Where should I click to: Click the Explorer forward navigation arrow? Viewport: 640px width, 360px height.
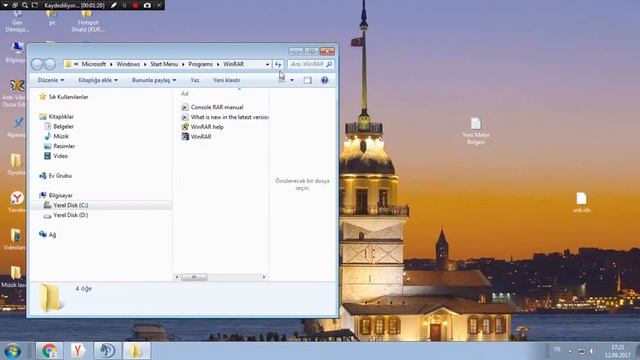coord(50,64)
